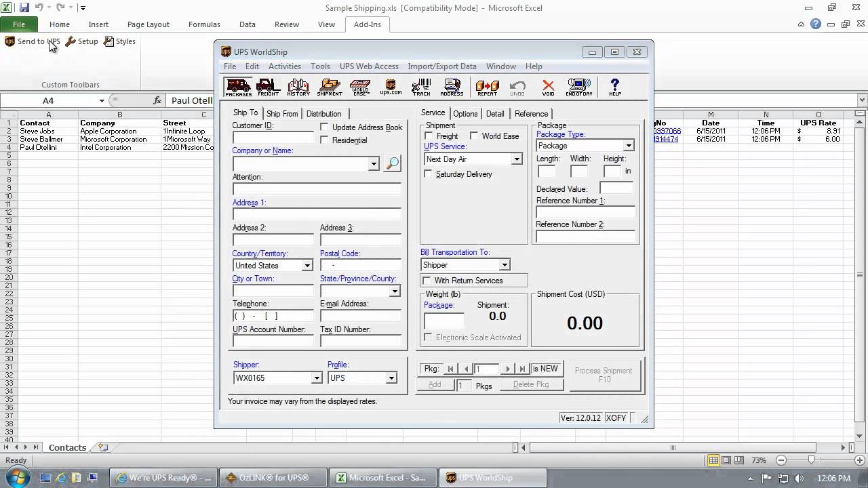Click the company search magnifier icon

pyautogui.click(x=392, y=163)
